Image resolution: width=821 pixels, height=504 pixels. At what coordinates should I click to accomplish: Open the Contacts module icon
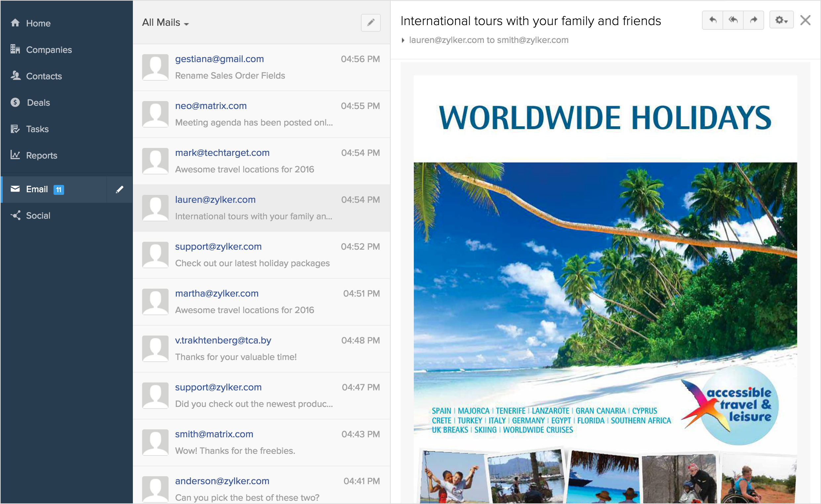coord(15,76)
